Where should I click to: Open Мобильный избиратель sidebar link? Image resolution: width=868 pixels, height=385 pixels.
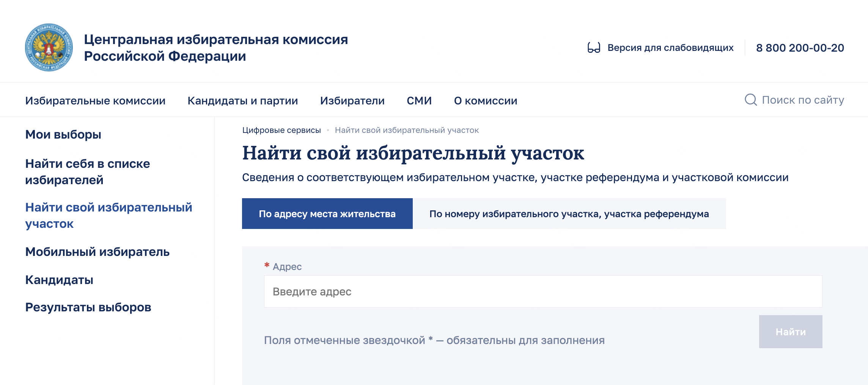97,252
